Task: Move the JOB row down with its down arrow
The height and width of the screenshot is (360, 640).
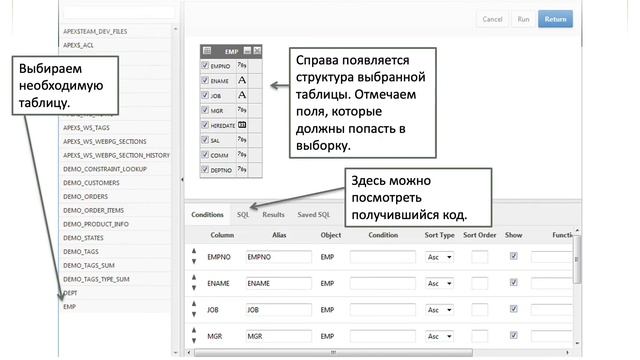Action: click(194, 314)
